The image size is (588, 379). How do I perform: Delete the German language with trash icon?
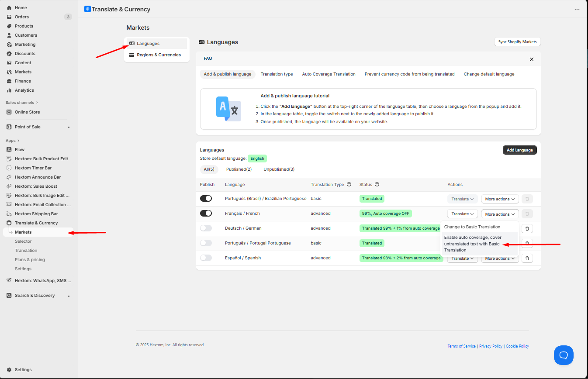[527, 228]
